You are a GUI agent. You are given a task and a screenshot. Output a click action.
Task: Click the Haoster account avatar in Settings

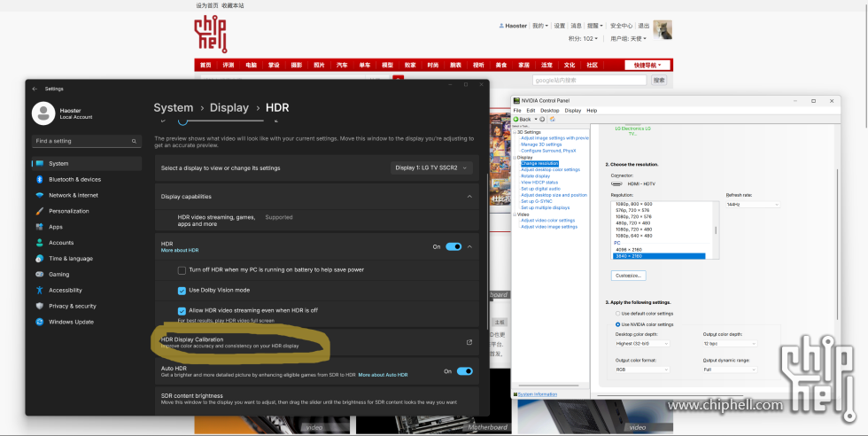pos(43,113)
